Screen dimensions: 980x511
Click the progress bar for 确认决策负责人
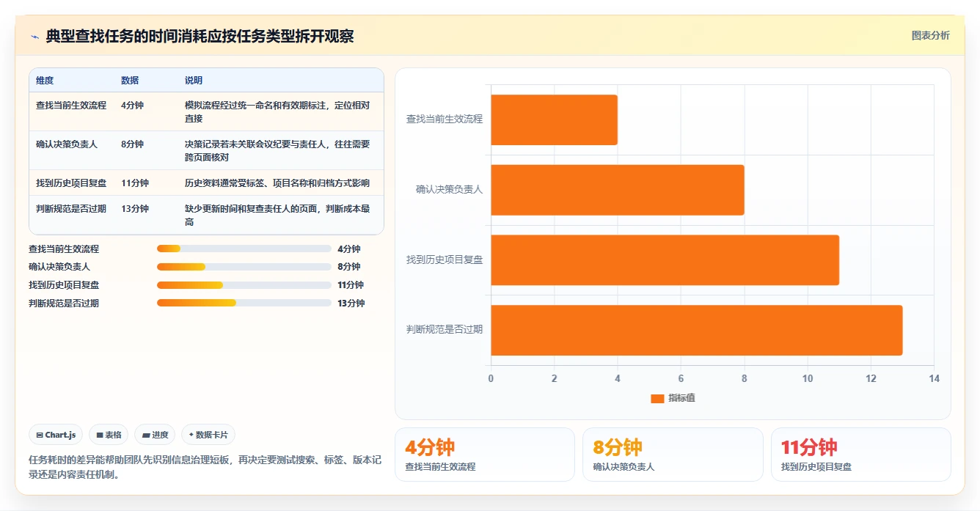[x=244, y=267]
